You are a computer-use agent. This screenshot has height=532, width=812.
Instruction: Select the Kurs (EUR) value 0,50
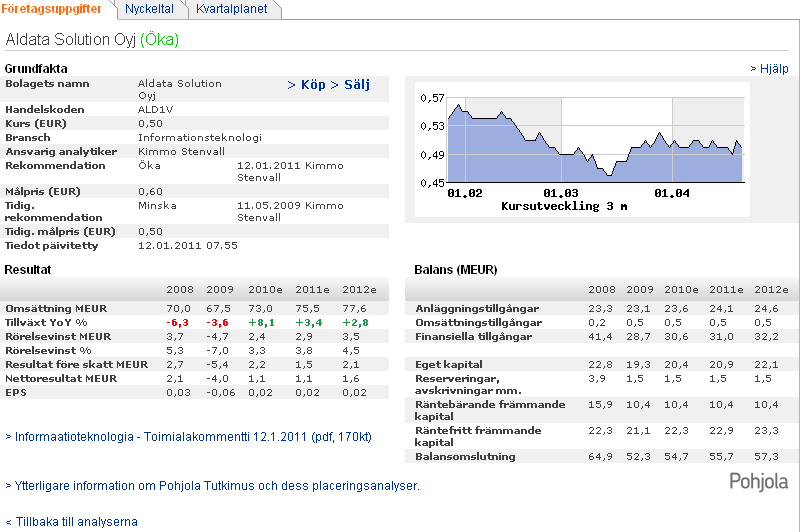(150, 123)
